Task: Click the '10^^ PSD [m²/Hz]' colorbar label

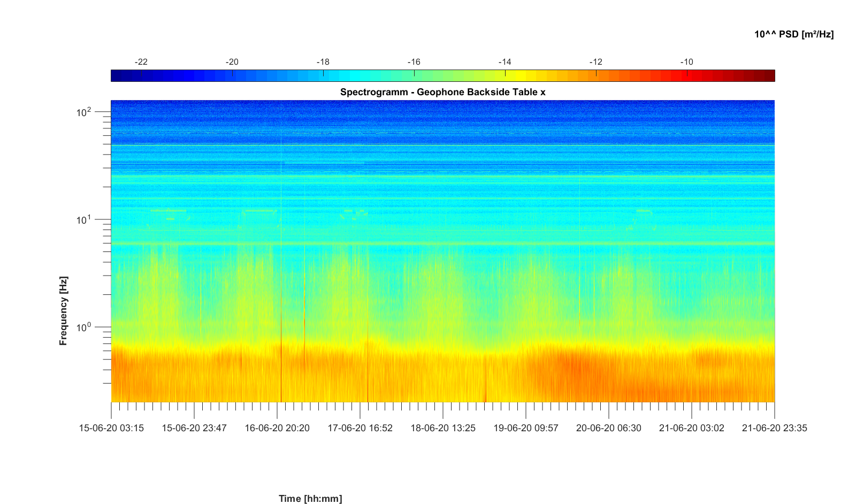Action: point(794,34)
